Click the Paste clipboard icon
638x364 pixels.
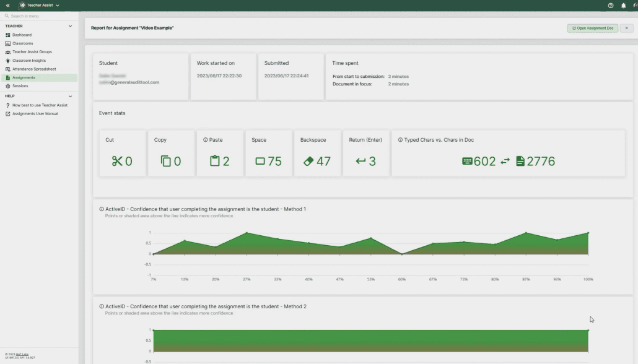point(214,161)
